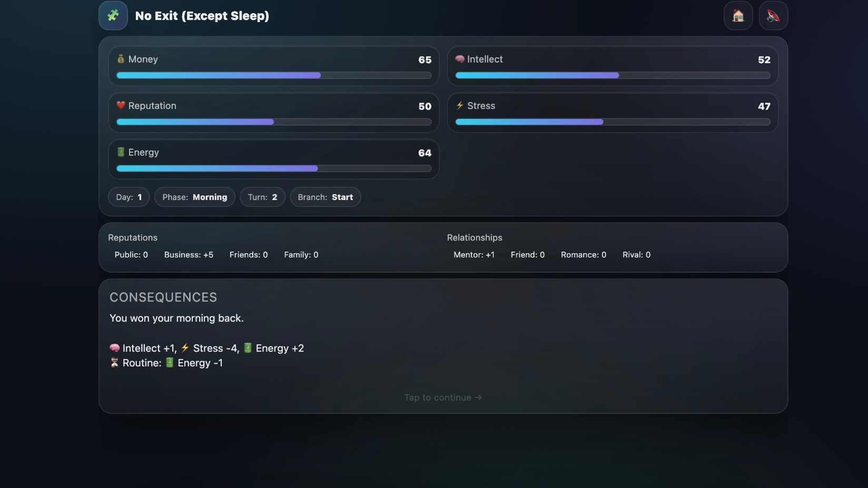The image size is (868, 488).
Task: Click the Turn 2 indicator
Action: 262,197
